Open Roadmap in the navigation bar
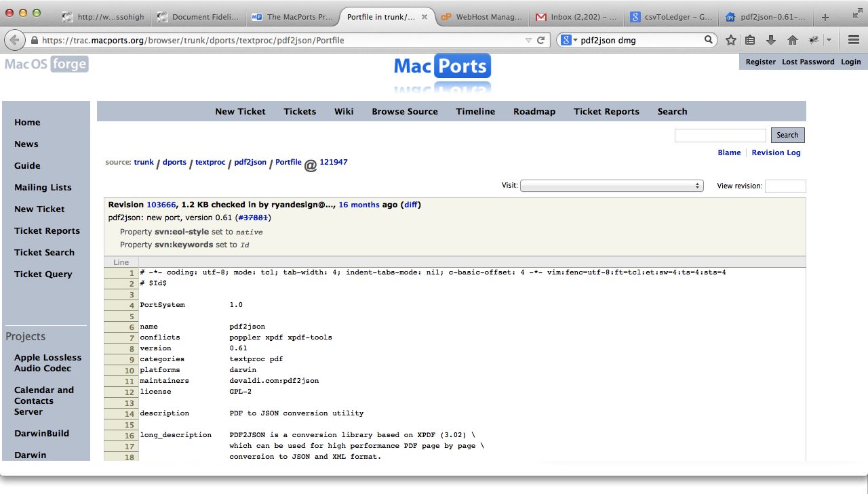 tap(534, 111)
